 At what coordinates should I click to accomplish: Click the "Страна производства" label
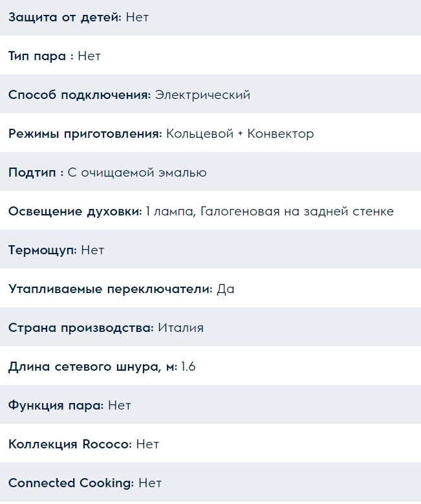[81, 328]
